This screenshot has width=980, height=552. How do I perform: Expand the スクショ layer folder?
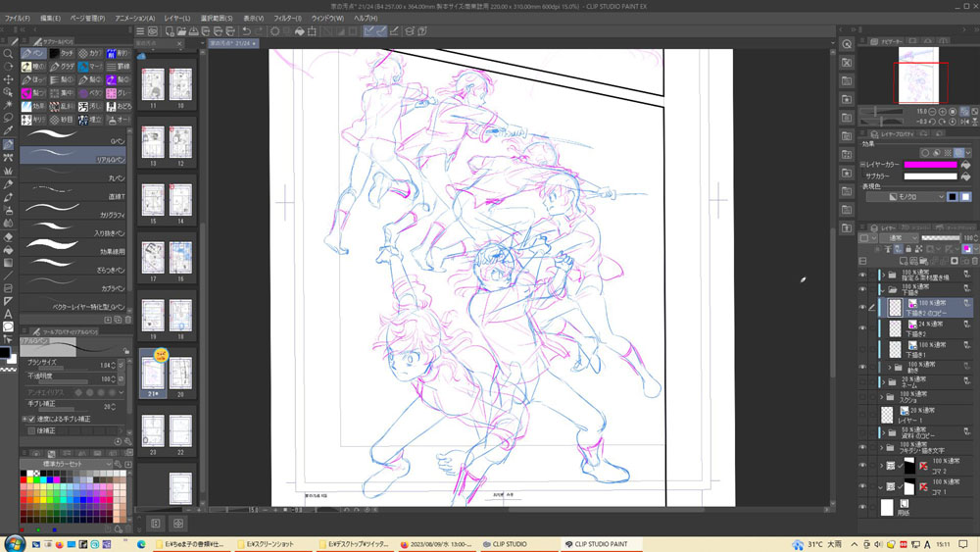883,397
